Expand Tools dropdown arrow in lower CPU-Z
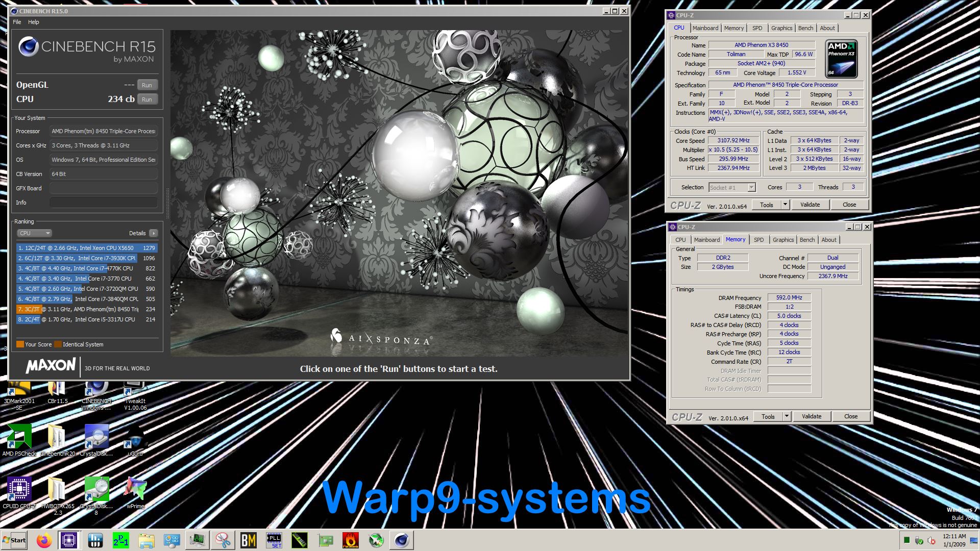Screen dimensions: 980x551 tap(787, 416)
